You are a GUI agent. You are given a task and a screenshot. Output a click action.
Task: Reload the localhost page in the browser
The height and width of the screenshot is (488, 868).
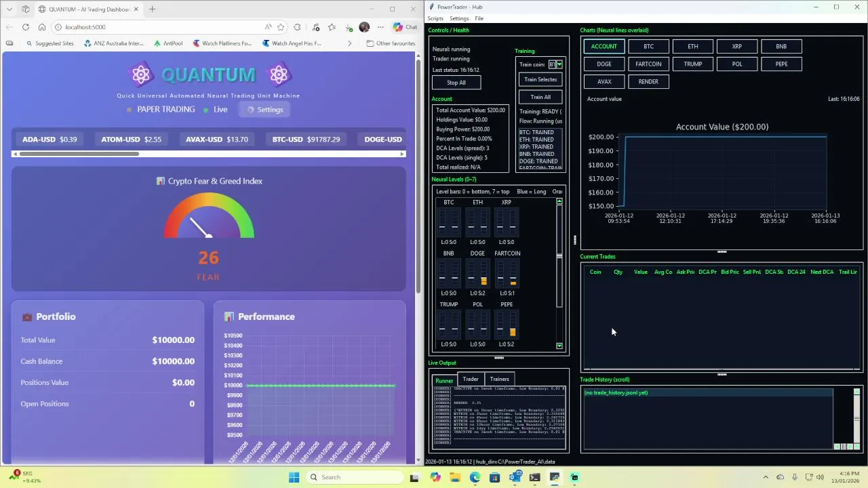[x=25, y=27]
